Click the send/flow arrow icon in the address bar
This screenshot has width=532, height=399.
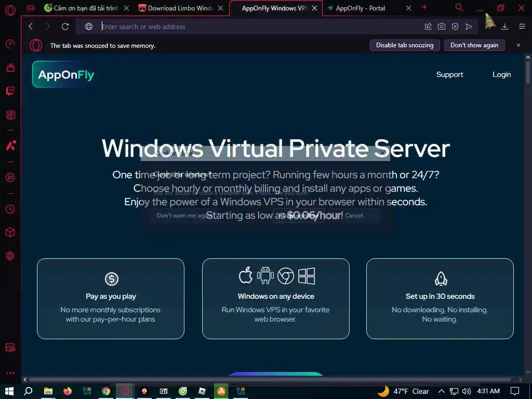[469, 26]
